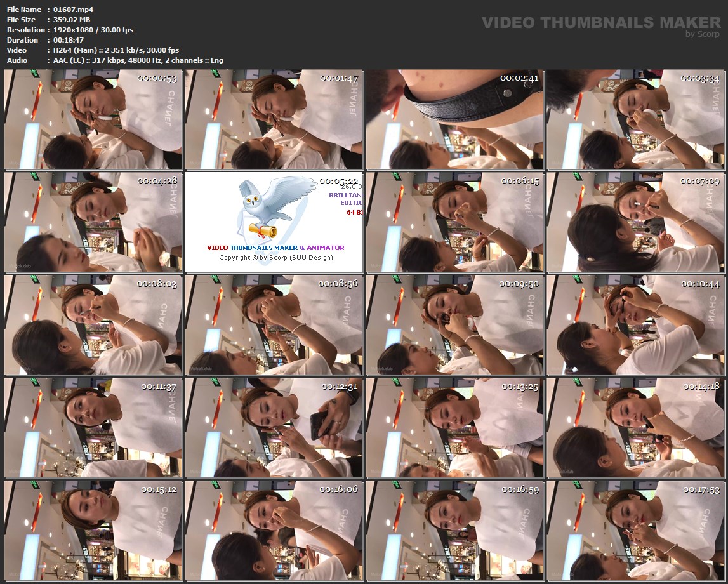This screenshot has width=728, height=584.
Task: Click the Video Thumbnails Maker & Animator text
Action: click(275, 248)
